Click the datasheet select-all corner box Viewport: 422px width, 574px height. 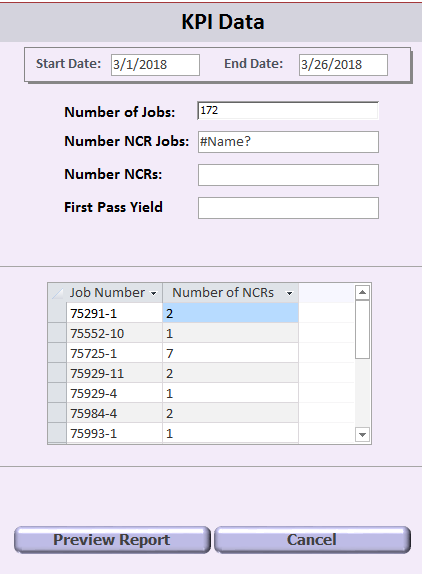click(x=57, y=293)
